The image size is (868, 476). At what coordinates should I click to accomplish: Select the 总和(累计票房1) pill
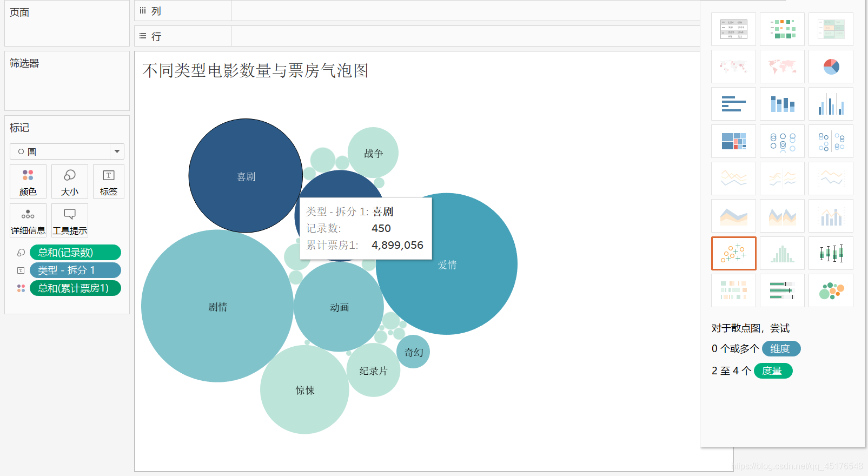coord(75,288)
